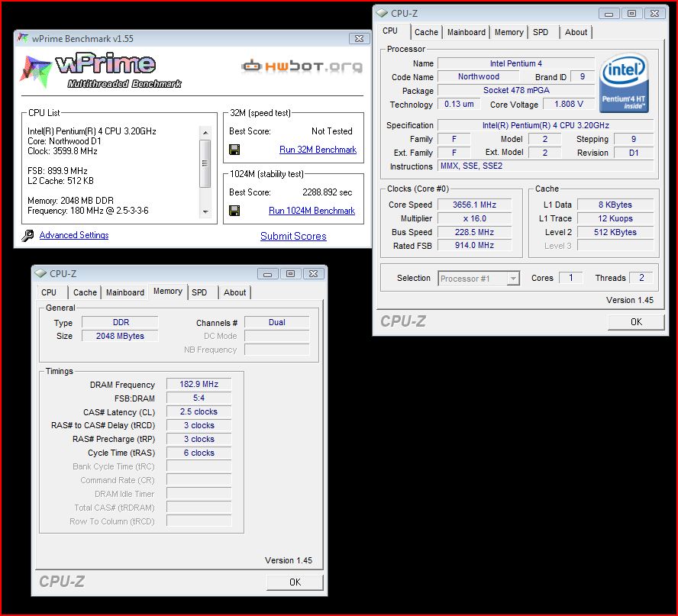Click the Intel Pentium 4 HT badge
Screen dimensions: 678x616
coord(624,83)
